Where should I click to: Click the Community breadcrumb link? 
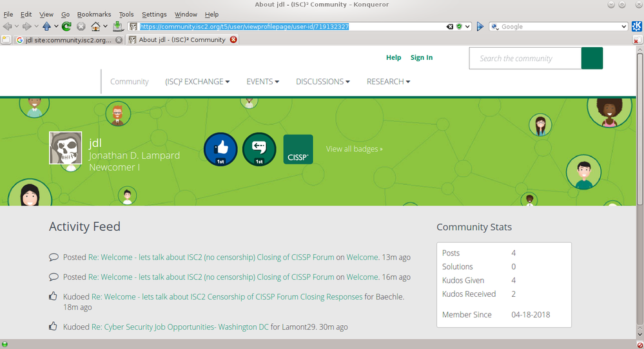click(130, 82)
